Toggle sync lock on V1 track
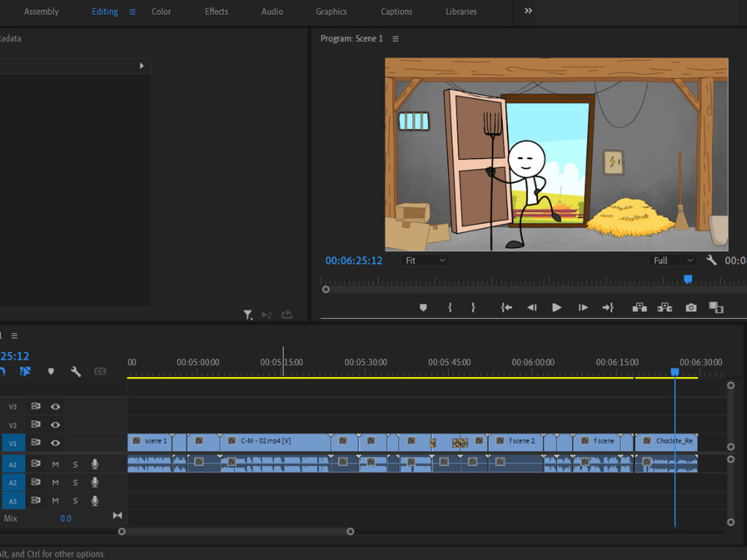Screen dimensions: 747x560 tap(36, 442)
